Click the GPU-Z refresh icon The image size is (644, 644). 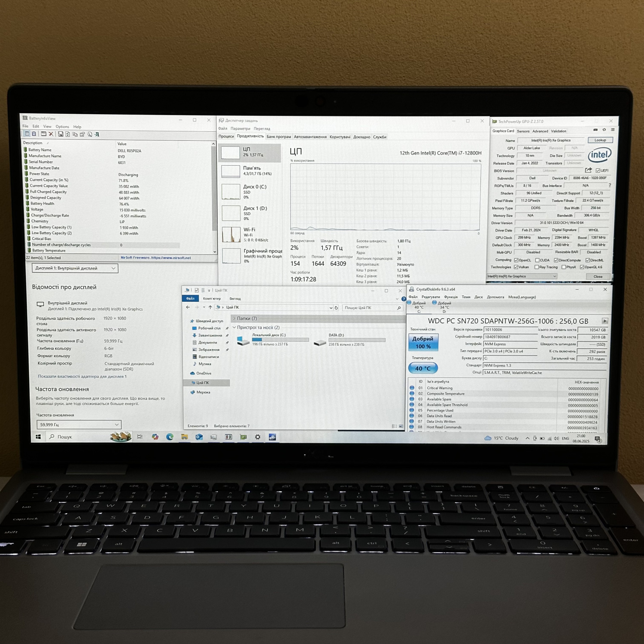coord(604,130)
